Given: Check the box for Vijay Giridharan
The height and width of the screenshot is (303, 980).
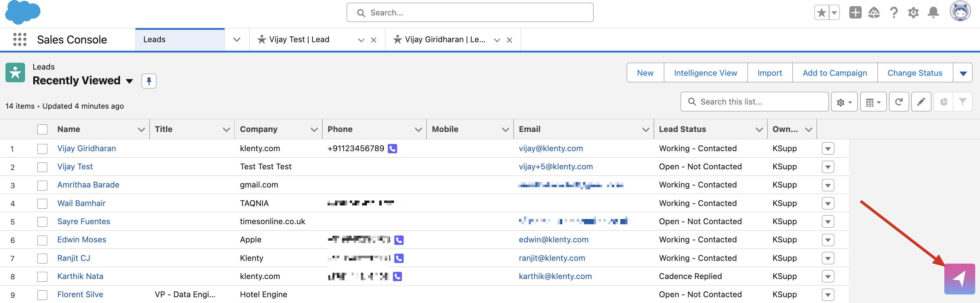Looking at the screenshot, I should [x=42, y=149].
